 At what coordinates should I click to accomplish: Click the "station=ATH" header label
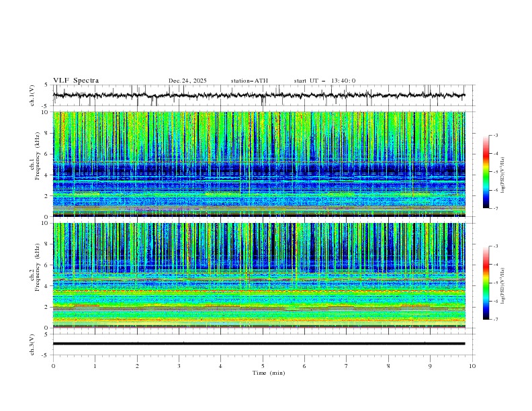pos(249,81)
